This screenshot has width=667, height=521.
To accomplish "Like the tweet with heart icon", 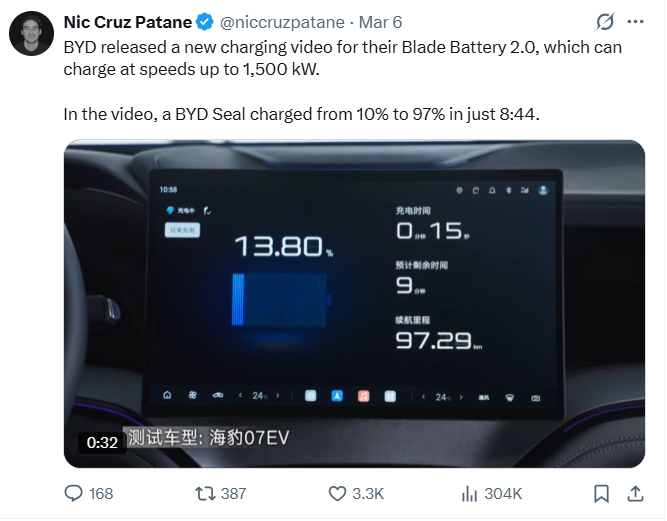I will click(337, 493).
